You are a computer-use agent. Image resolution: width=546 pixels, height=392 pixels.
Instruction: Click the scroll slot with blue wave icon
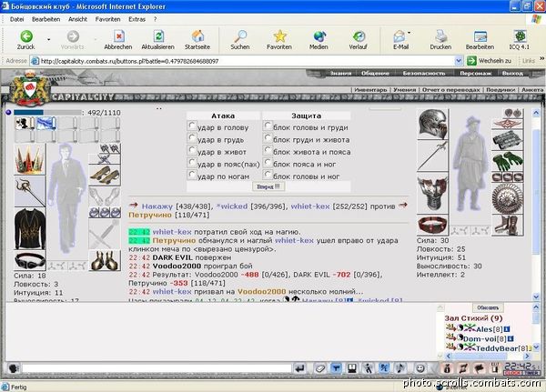[46, 124]
